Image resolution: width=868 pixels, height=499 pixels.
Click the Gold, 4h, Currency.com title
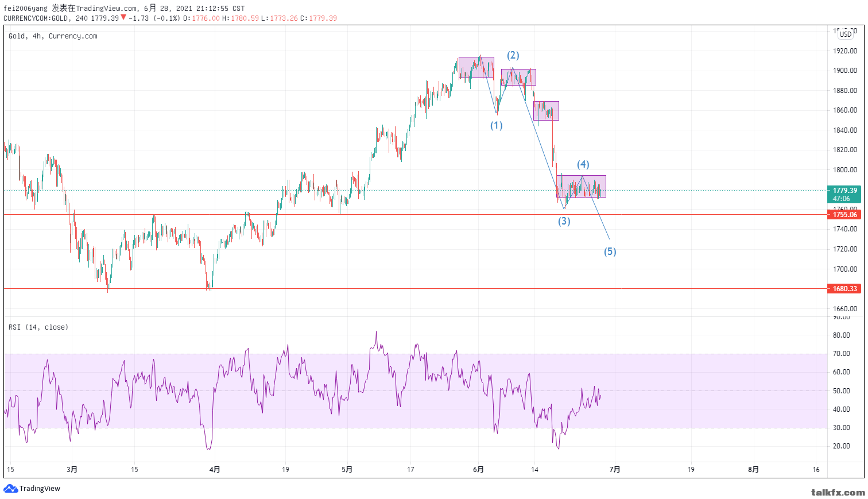[53, 36]
